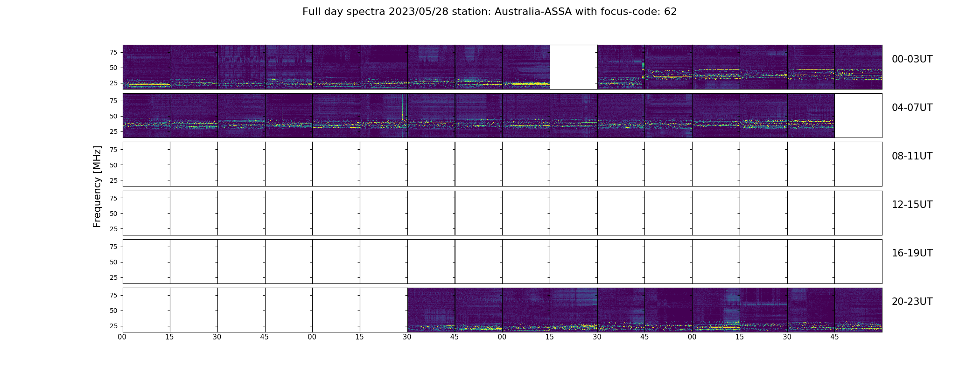Click the 25 tick of the 20-23UT row
The width and height of the screenshot is (980, 373).
[113, 326]
